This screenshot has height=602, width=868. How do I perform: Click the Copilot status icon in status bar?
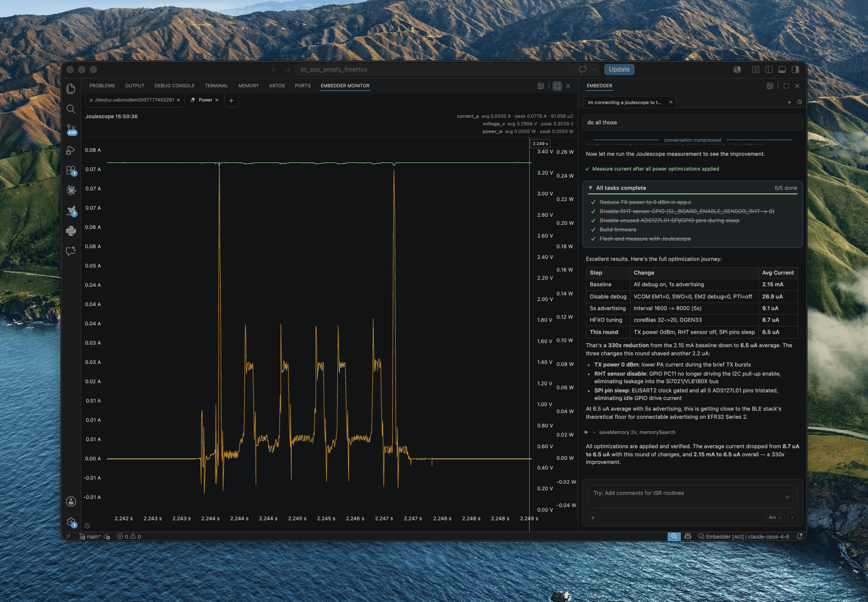(688, 537)
